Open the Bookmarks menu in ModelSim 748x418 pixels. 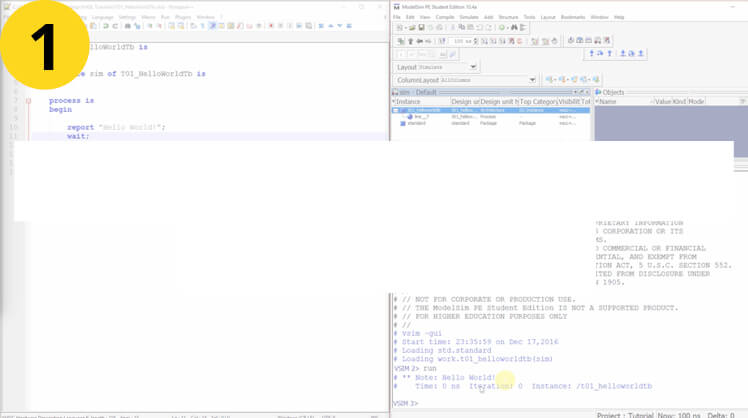pos(573,17)
